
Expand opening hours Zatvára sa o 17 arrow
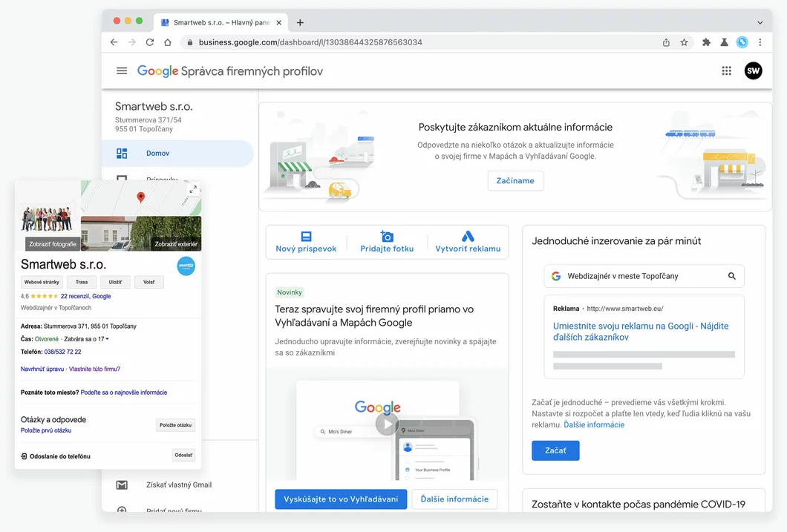pyautogui.click(x=107, y=340)
